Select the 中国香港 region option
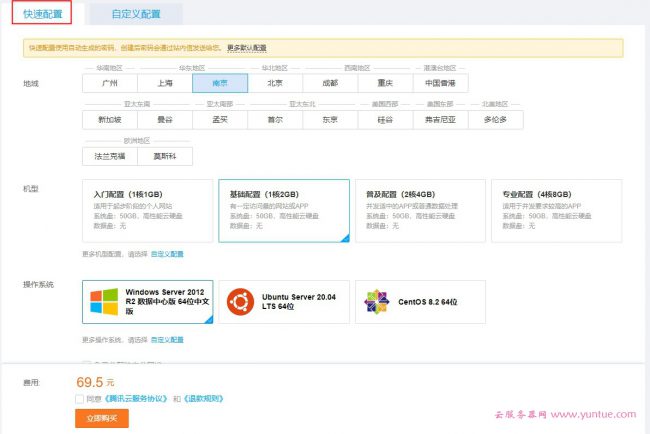This screenshot has width=650, height=434. tap(439, 83)
